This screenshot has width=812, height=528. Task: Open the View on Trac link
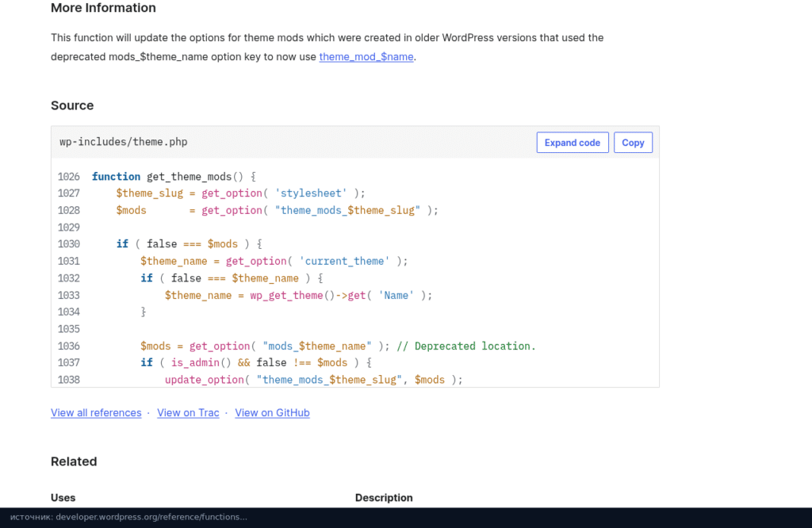point(188,412)
